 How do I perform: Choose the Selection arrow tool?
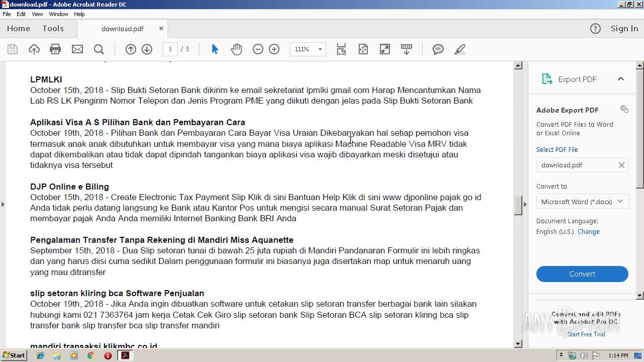215,49
